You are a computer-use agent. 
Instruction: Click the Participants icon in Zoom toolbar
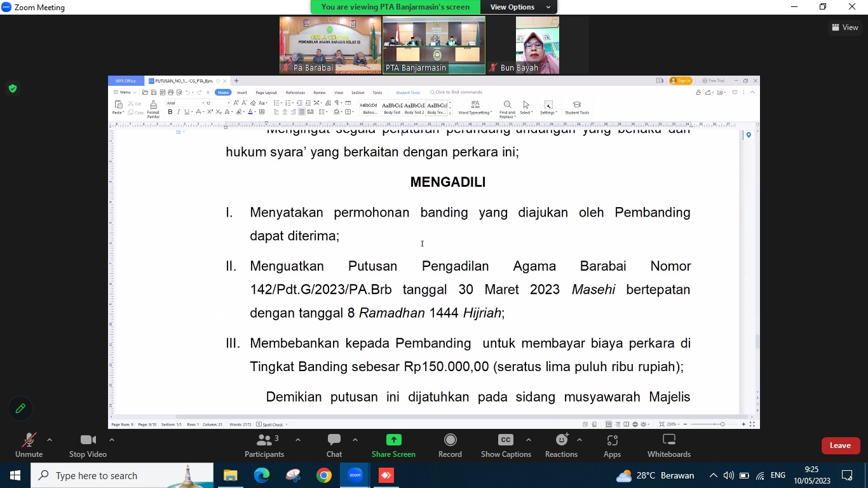(x=264, y=440)
